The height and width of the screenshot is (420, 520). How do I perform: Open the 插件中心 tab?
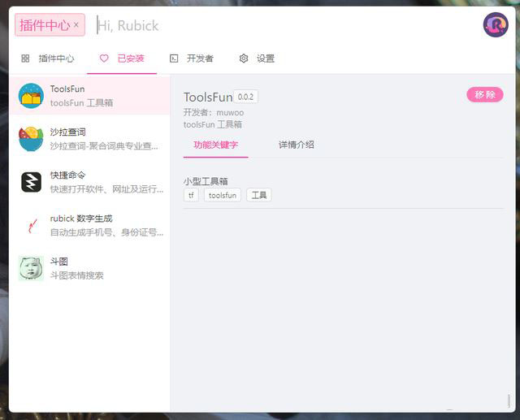point(48,58)
